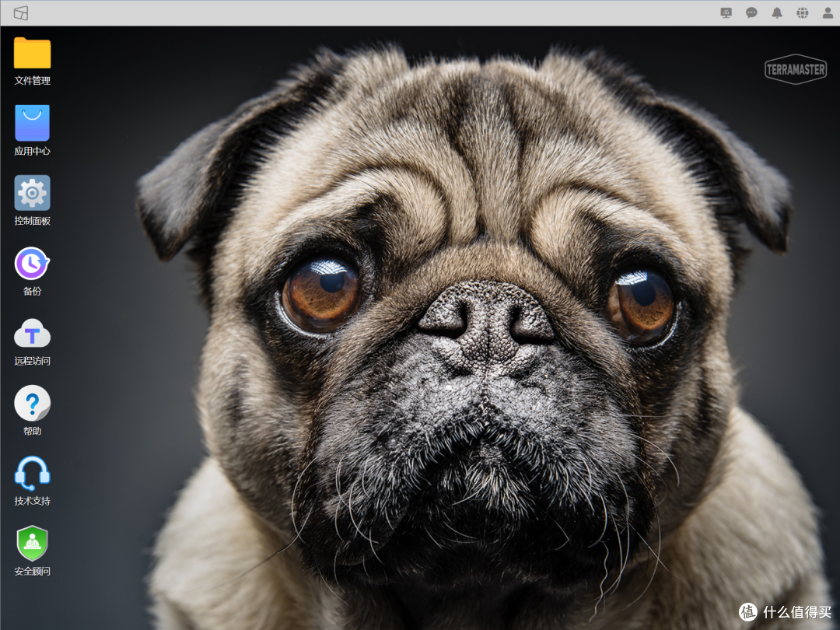
Task: Click the 备份 label text
Action: click(32, 291)
